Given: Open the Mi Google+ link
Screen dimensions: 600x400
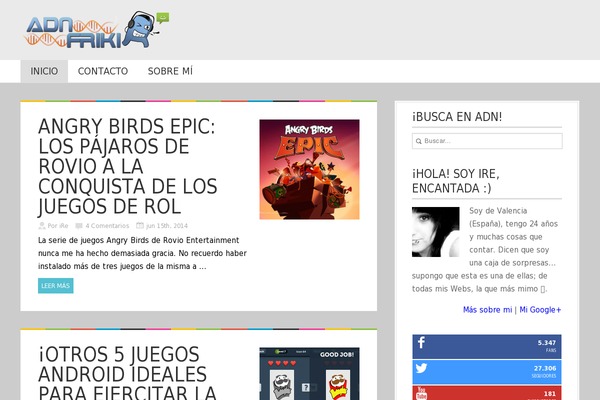Looking at the screenshot, I should [x=540, y=310].
